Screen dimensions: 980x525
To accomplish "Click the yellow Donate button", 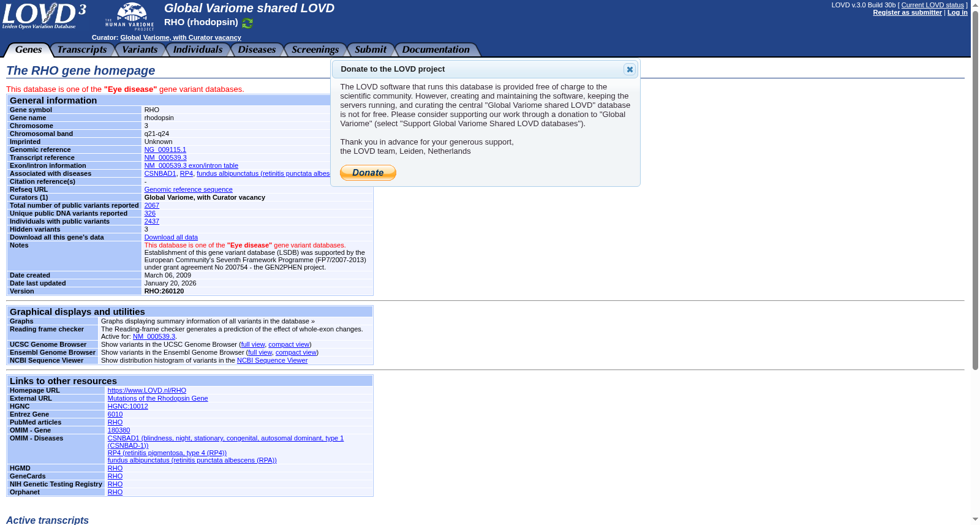I will (368, 173).
